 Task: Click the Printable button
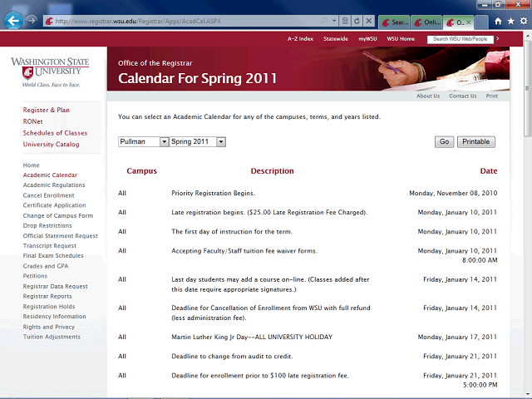click(476, 142)
